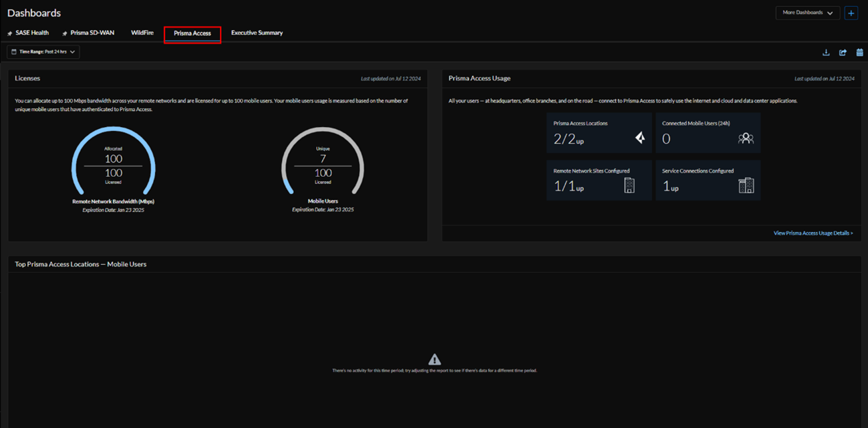
Task: Click the calendar icon inside the Time Range button
Action: (x=14, y=51)
